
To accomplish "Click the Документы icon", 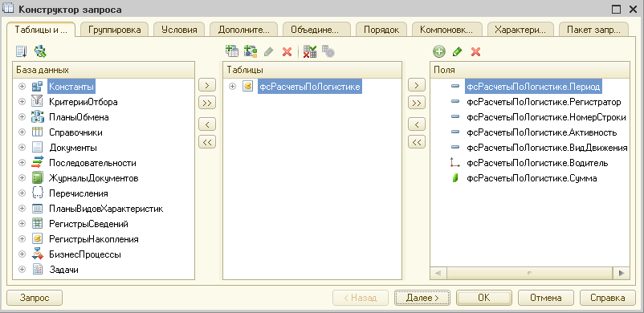I will pyautogui.click(x=37, y=148).
